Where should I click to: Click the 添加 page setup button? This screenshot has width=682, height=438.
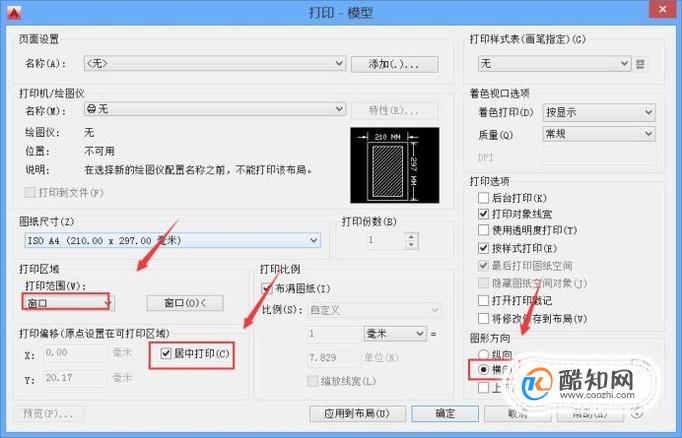coord(394,64)
